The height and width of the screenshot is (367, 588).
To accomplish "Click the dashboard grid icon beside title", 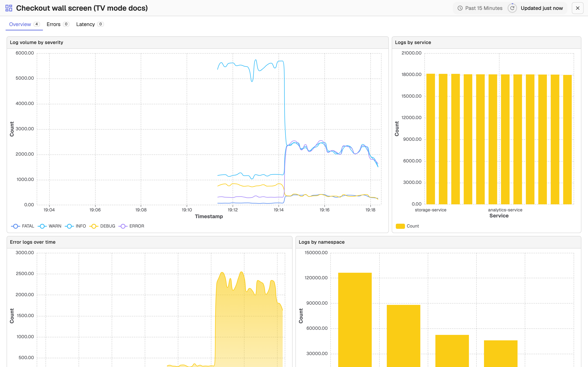I will click(x=9, y=8).
